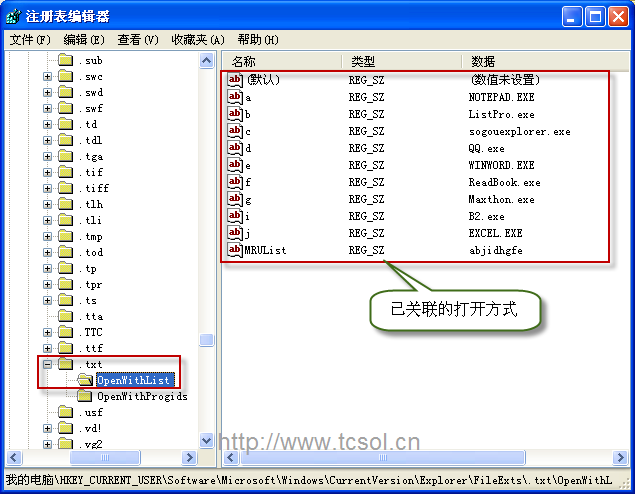The width and height of the screenshot is (635, 494).
Task: Select the NOTEPAD.EXE data value
Action: [501, 97]
